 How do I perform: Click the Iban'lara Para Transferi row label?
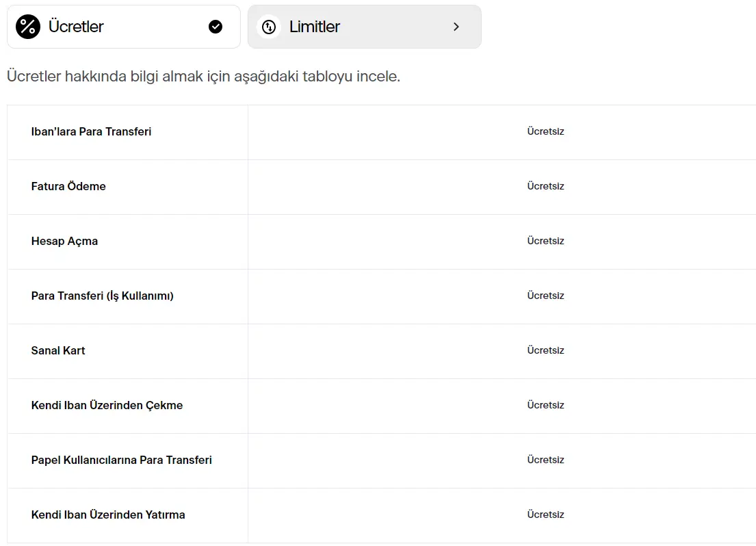pyautogui.click(x=91, y=131)
